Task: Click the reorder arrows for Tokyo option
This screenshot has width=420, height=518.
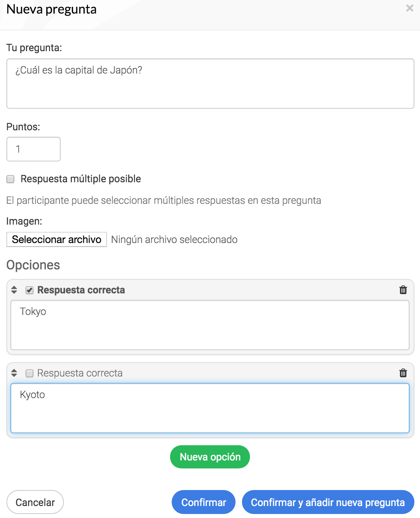Action: tap(14, 290)
